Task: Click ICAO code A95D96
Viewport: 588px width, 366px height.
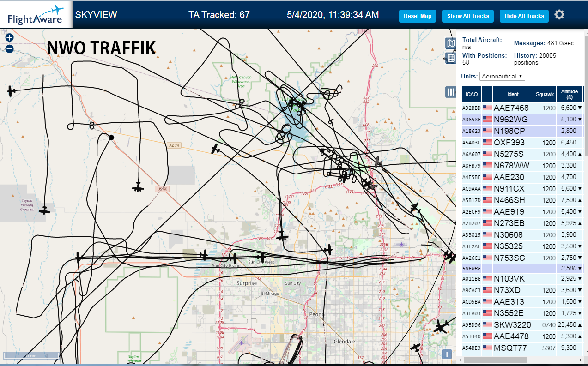Action: click(472, 325)
